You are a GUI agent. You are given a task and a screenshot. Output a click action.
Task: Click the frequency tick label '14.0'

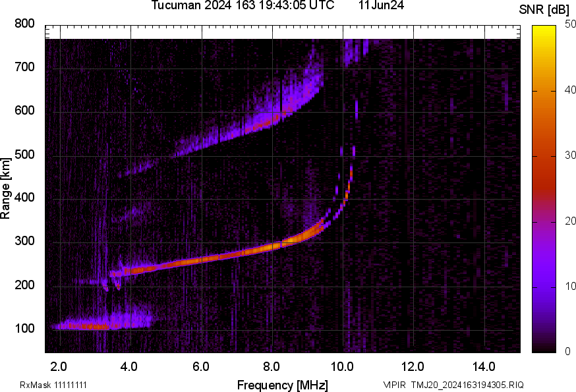(x=484, y=366)
